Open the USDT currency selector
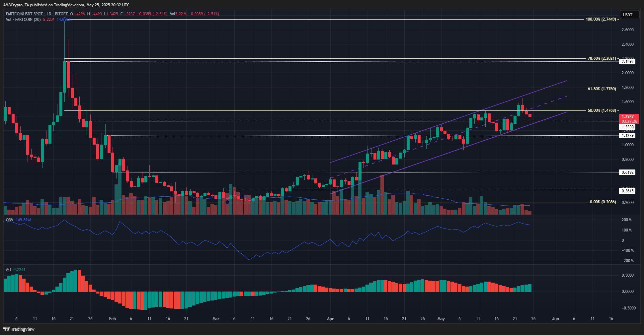Screen dimensions: 644x335 point(629,15)
